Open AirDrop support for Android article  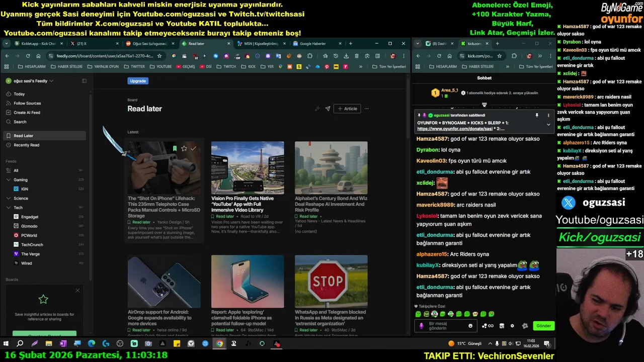tap(164, 296)
